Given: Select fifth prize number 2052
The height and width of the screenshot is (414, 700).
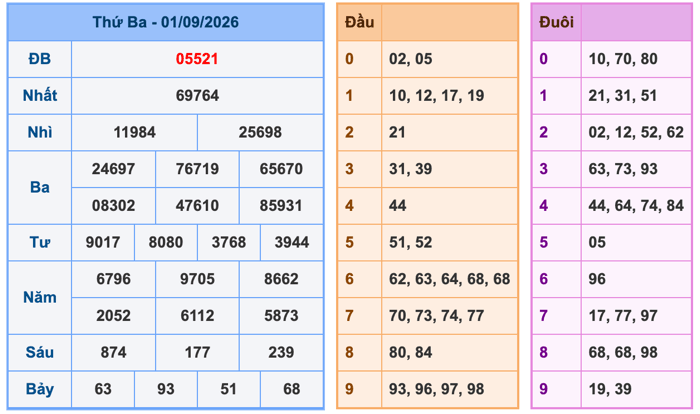Looking at the screenshot, I should [113, 315].
